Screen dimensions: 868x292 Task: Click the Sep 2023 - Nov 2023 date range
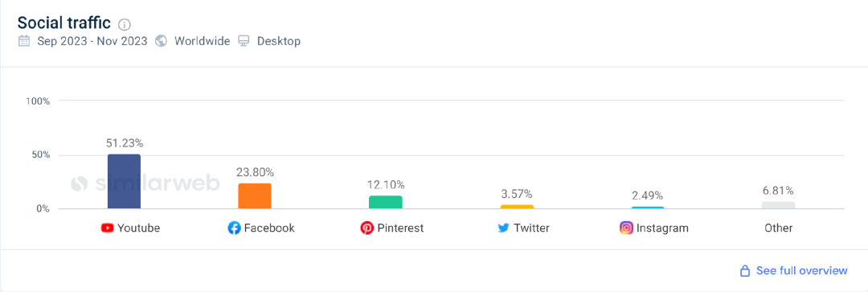click(x=92, y=41)
